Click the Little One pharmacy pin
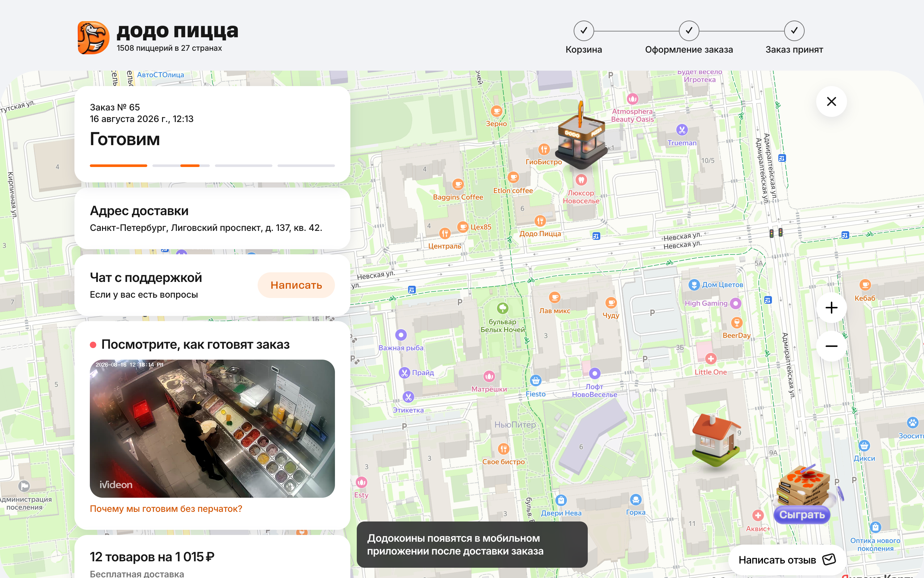The image size is (924, 578). (x=711, y=359)
